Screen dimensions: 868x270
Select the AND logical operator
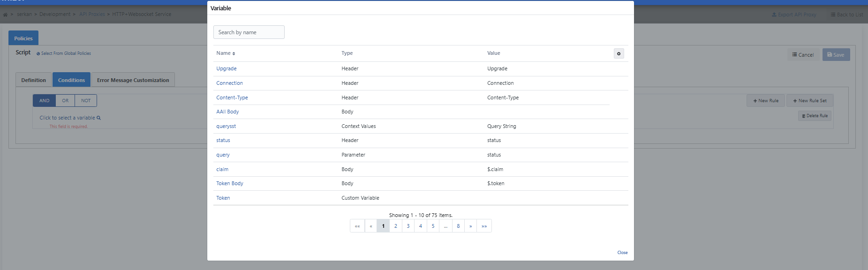[45, 101]
